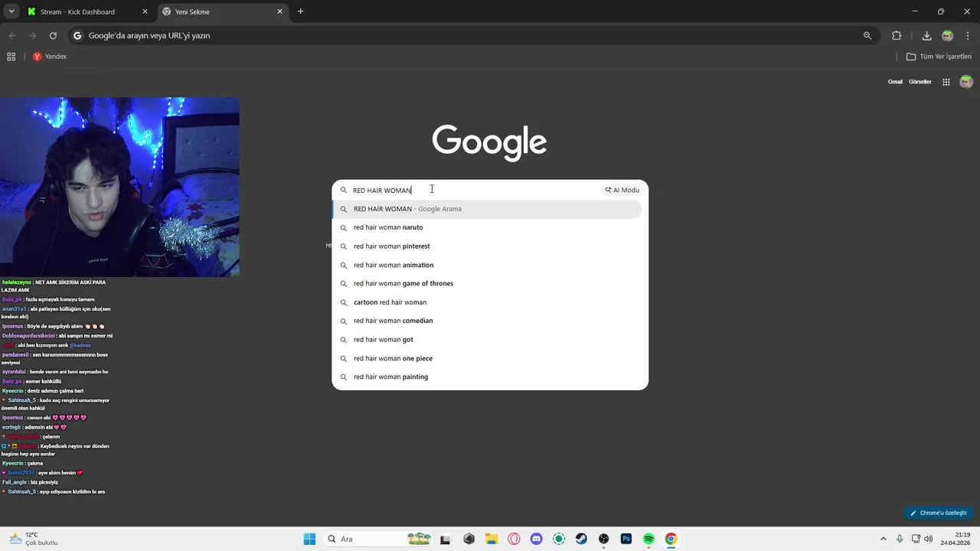The width and height of the screenshot is (980, 551).
Task: Launch Opera GX from taskbar
Action: pos(514,539)
